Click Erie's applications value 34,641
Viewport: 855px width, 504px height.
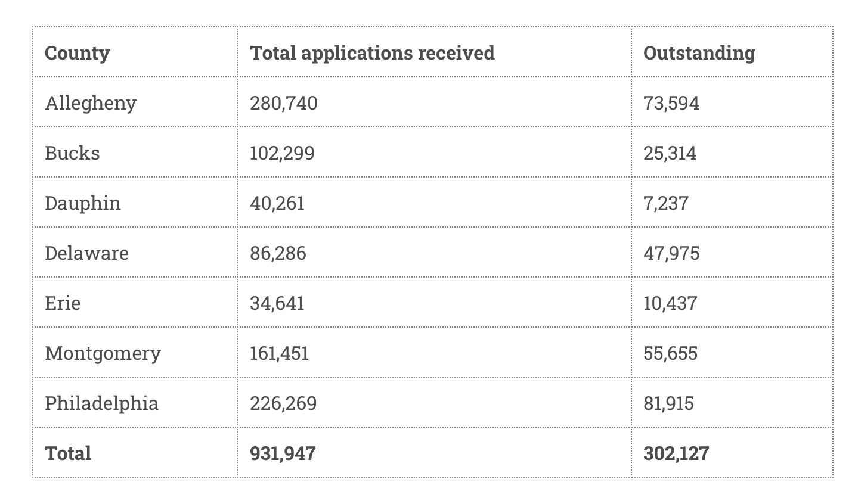pos(277,303)
